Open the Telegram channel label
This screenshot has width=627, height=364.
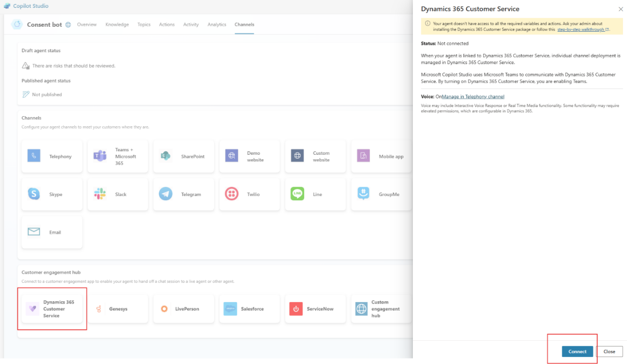[x=191, y=195]
